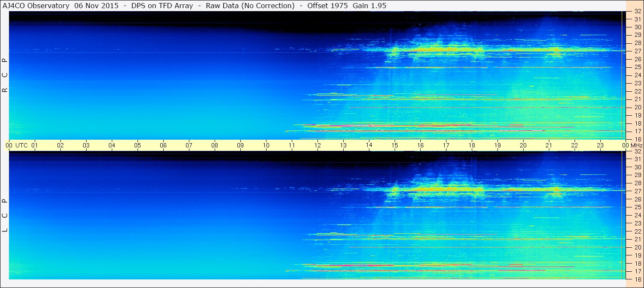Select the 32 MHz label in LCP panel
Image resolution: width=644 pixels, height=288 pixels.
[x=638, y=151]
